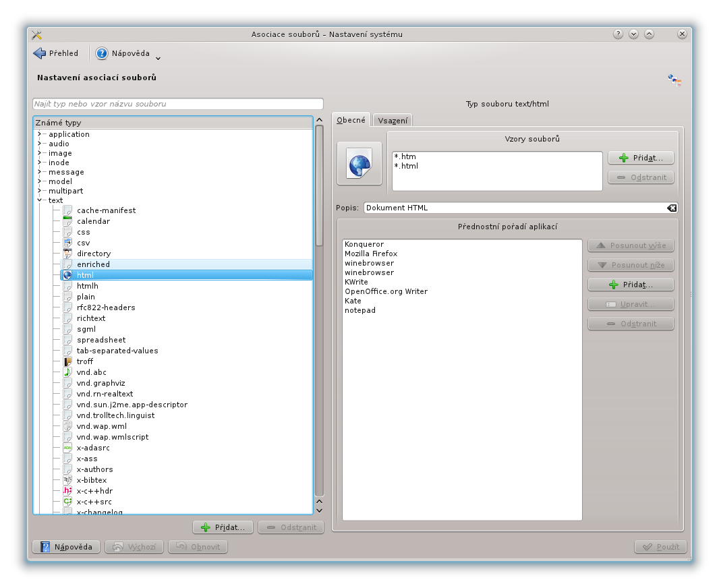
Task: Select Mozilla Firefox in application list
Action: (371, 254)
